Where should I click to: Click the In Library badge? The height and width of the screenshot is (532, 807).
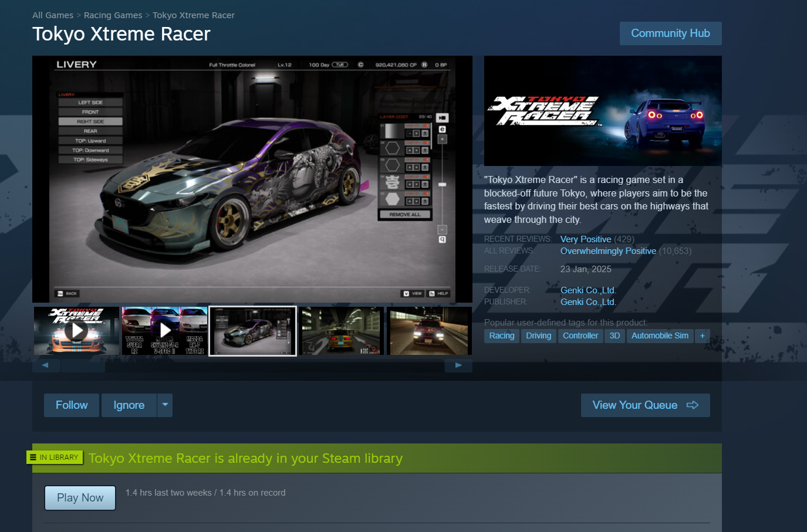(x=55, y=458)
